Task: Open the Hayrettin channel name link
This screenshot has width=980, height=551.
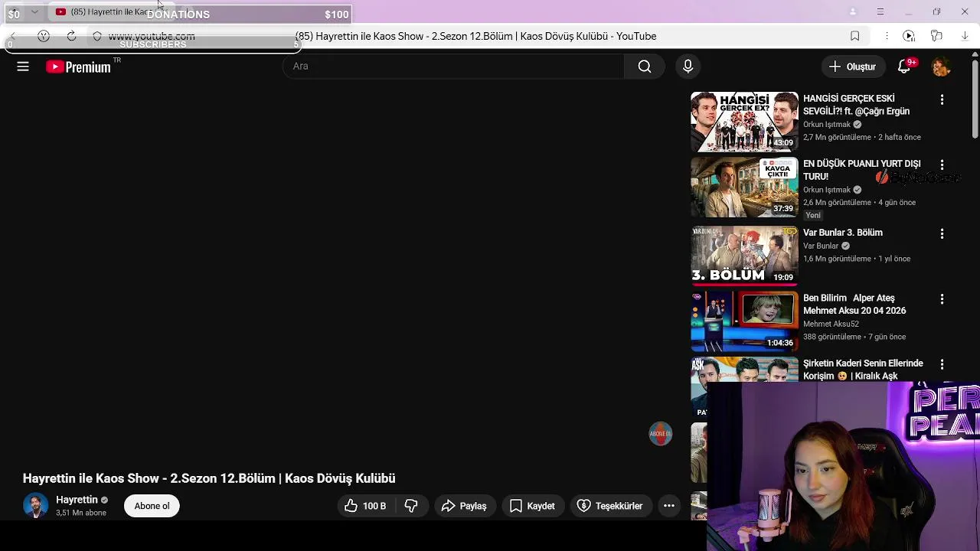Action: (77, 500)
